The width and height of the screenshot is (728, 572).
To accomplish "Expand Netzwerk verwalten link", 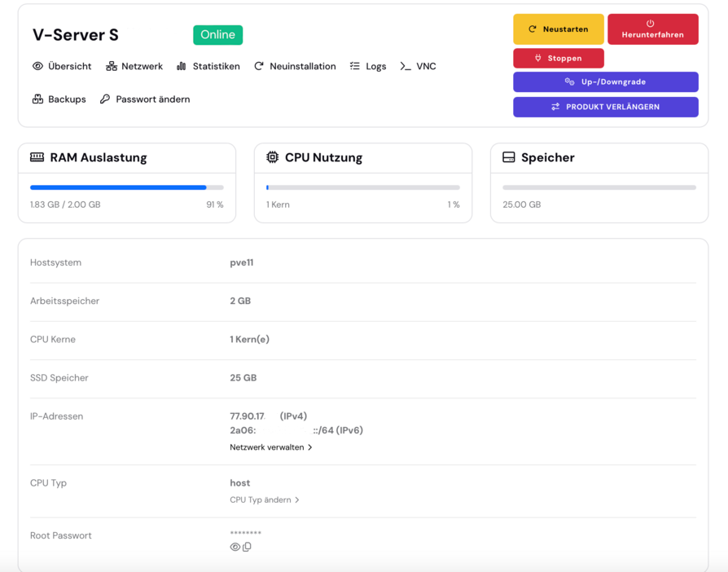I will pos(270,447).
